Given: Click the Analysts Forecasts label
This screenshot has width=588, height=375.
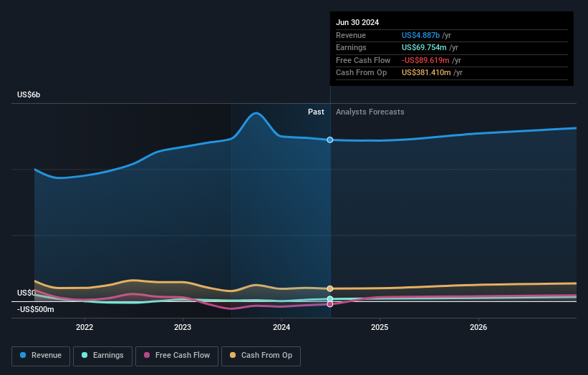Looking at the screenshot, I should tap(370, 112).
